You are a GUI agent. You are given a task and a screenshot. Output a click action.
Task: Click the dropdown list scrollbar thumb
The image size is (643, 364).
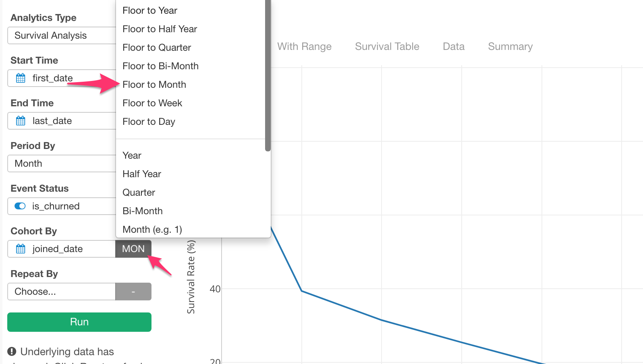(268, 75)
